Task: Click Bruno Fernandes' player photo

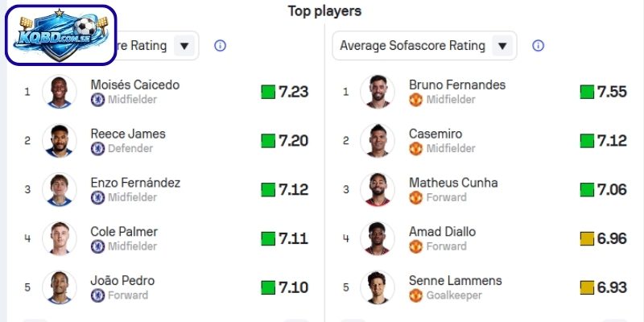Action: (x=378, y=92)
